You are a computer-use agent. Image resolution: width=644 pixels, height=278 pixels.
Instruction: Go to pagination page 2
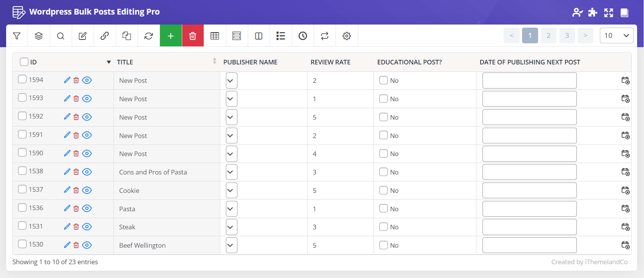pyautogui.click(x=548, y=36)
